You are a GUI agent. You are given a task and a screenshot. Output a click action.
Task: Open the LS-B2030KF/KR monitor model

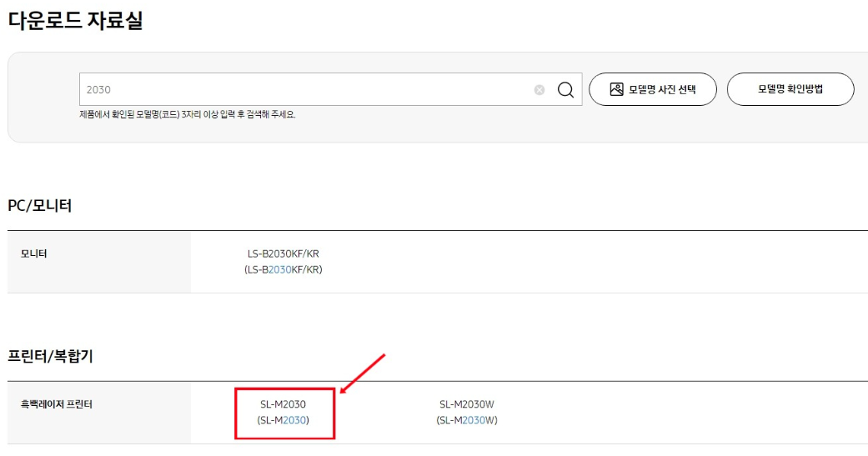283,261
